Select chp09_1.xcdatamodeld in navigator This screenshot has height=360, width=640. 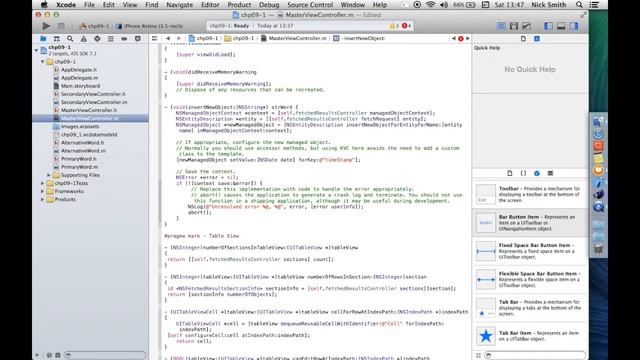[89, 135]
